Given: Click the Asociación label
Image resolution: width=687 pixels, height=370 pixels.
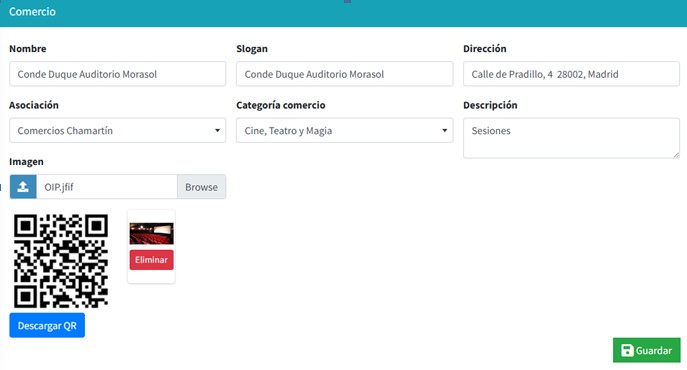Looking at the screenshot, I should 34,105.
